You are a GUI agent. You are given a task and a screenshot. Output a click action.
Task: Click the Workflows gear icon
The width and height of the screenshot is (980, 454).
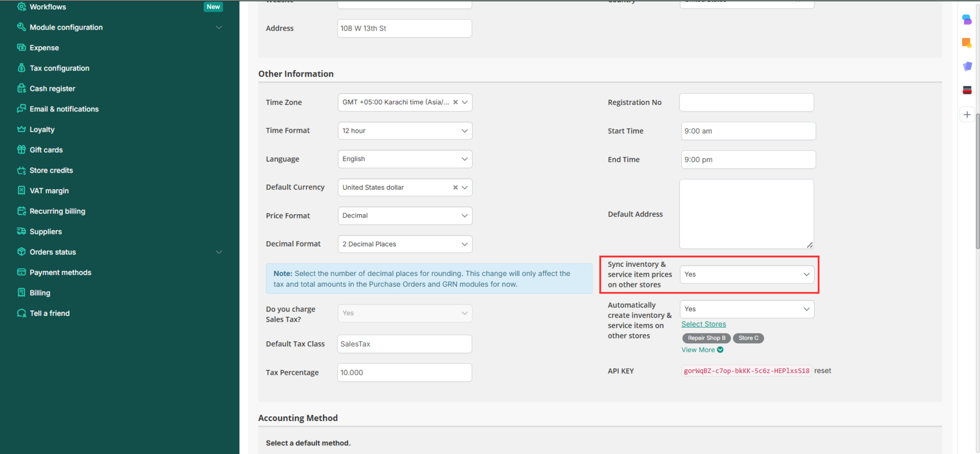pyautogui.click(x=21, y=6)
